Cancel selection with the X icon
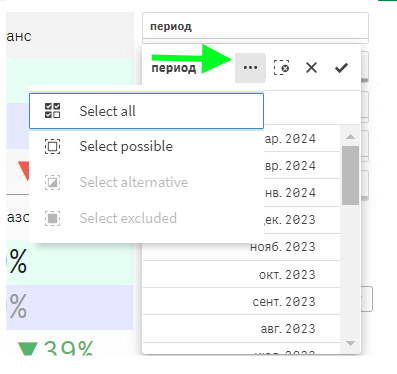397x374 pixels. coord(311,68)
